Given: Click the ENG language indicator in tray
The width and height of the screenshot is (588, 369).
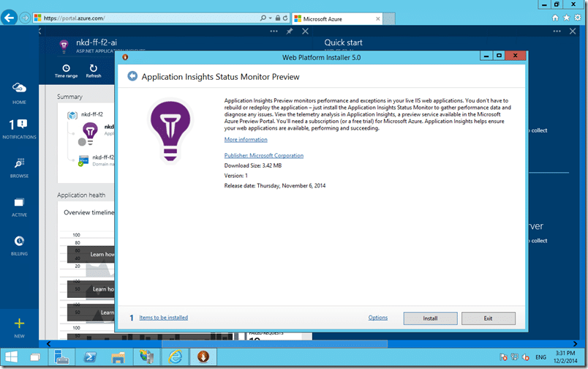Looking at the screenshot, I should [x=540, y=357].
